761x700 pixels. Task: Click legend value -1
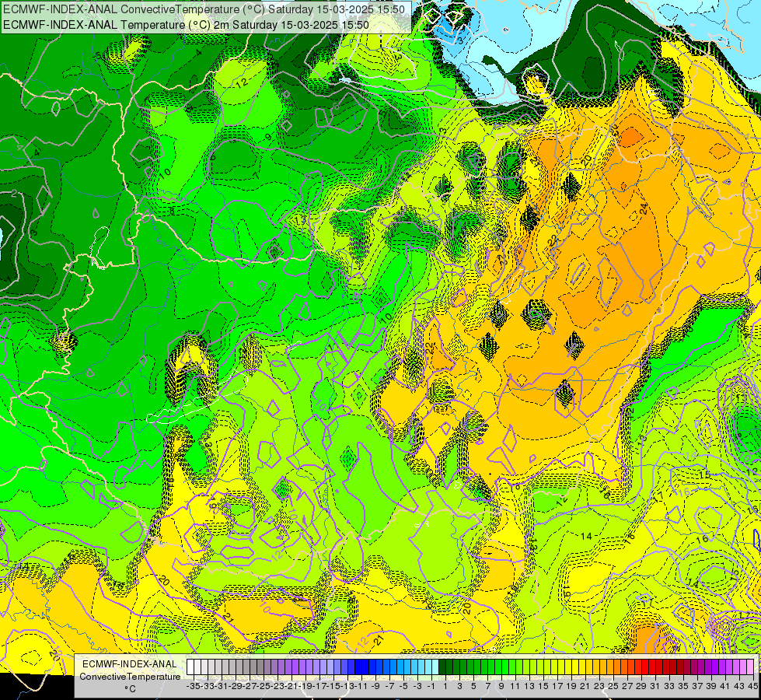click(x=431, y=686)
